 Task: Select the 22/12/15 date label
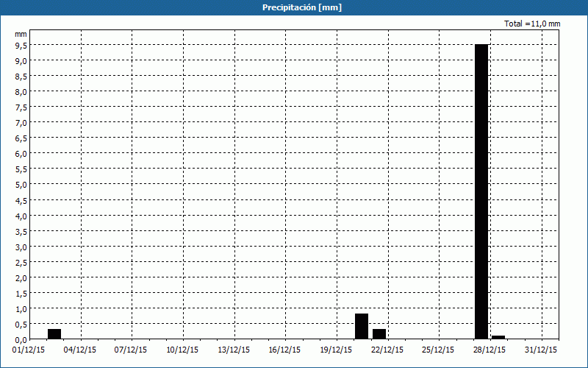387,350
